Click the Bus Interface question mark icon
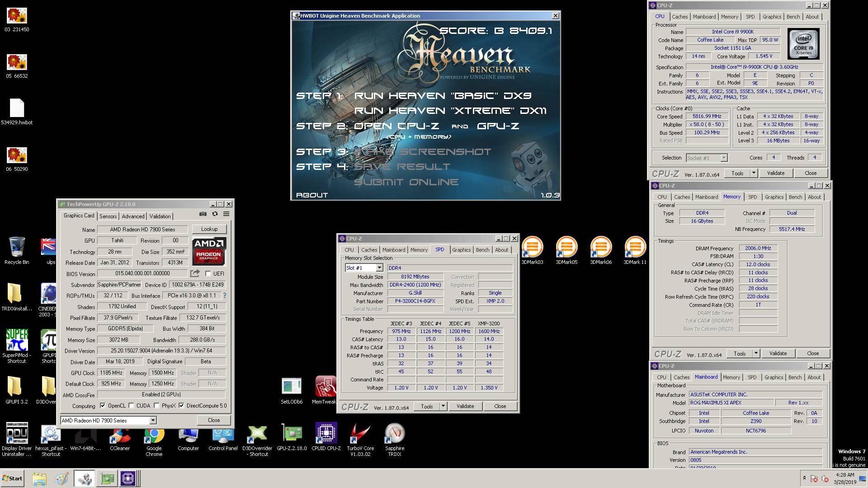This screenshot has width=868, height=488. 225,296
